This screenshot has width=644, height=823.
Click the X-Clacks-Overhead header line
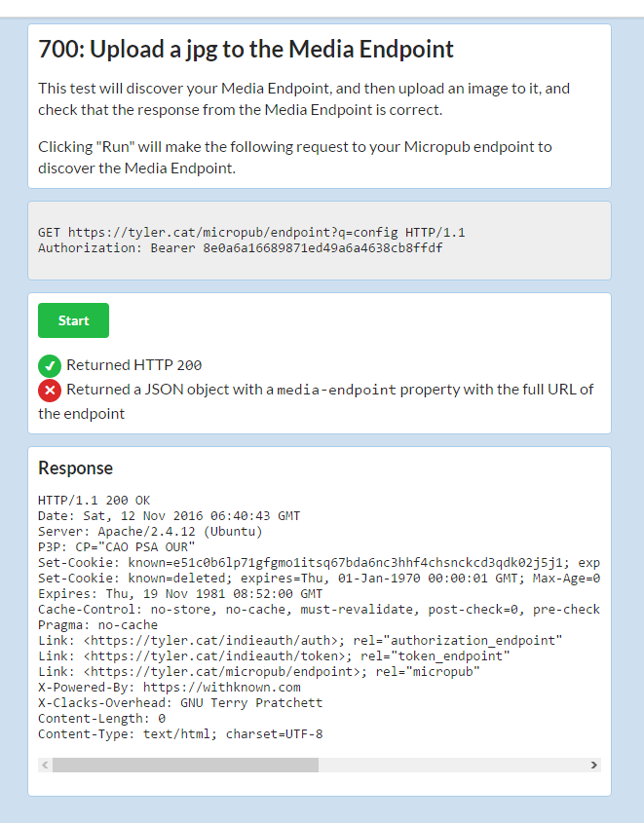pyautogui.click(x=180, y=703)
